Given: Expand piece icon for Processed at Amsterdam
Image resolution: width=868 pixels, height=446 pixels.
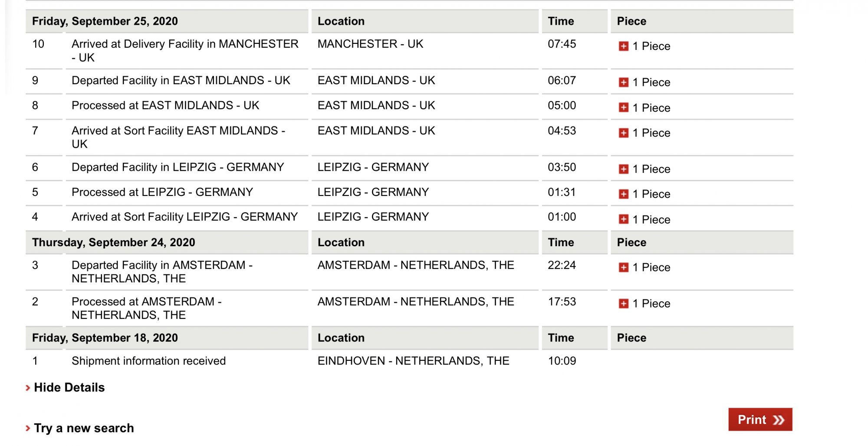Looking at the screenshot, I should (623, 304).
